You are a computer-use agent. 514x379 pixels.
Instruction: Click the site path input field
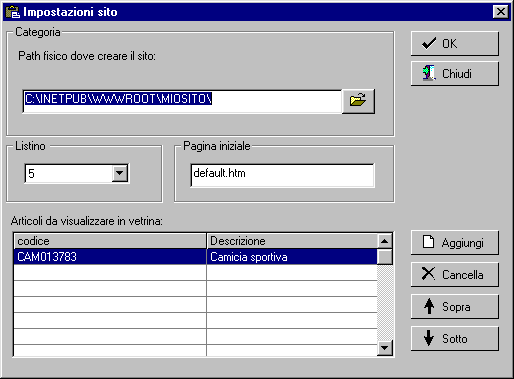[x=182, y=101]
